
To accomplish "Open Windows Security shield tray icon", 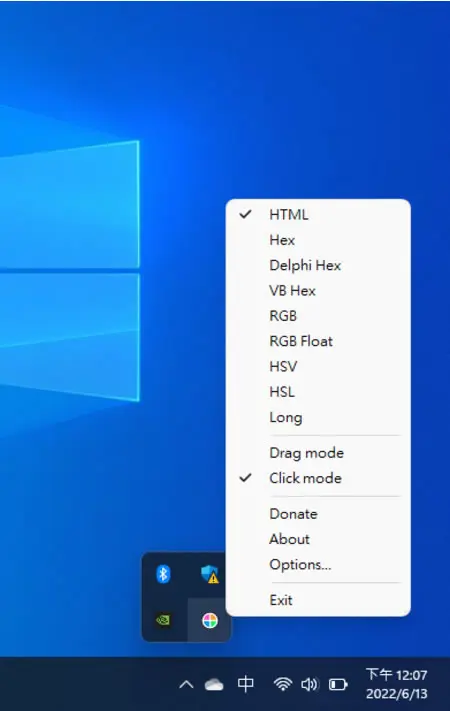I will click(210, 574).
